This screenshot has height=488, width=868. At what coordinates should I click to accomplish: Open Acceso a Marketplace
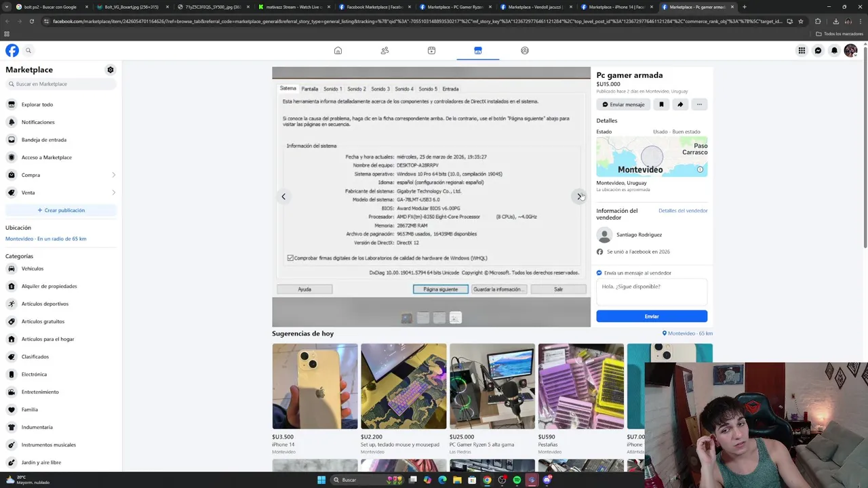coord(61,157)
